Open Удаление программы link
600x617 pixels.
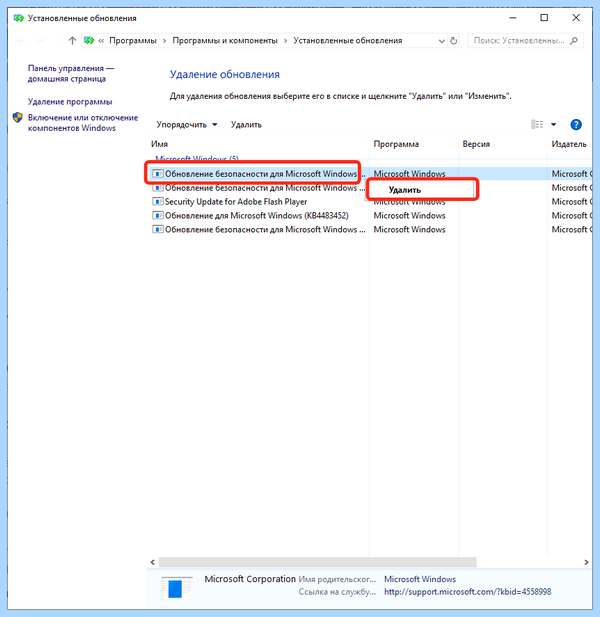coord(70,102)
